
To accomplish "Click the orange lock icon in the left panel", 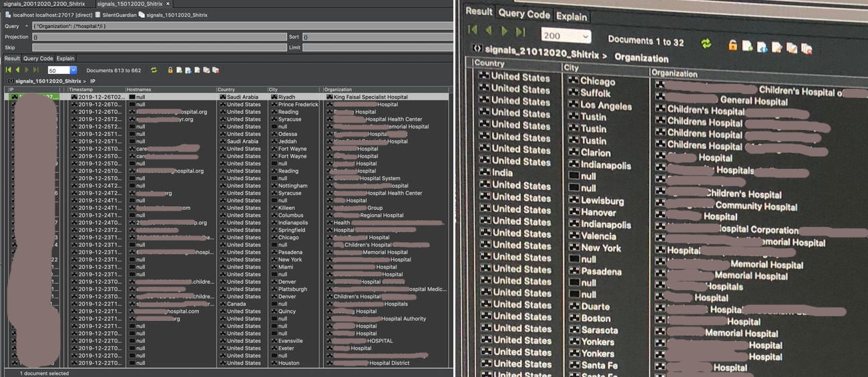I will click(171, 70).
